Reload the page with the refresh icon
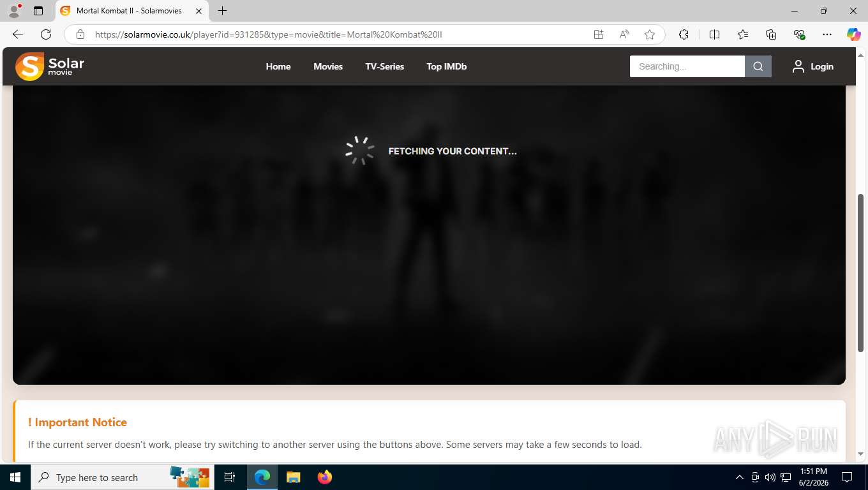The image size is (868, 490). tap(46, 34)
